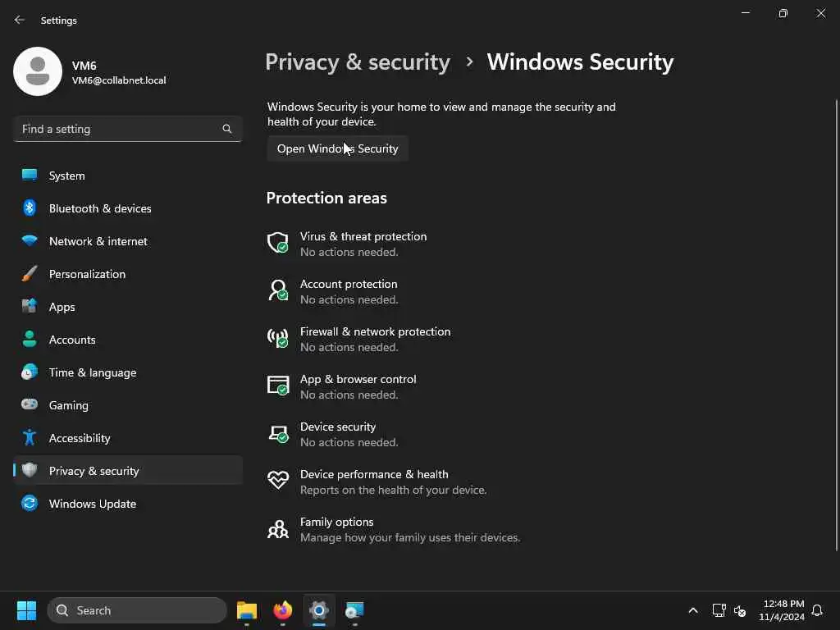This screenshot has height=630, width=840.
Task: Click the App & browser control window icon
Action: click(x=278, y=386)
